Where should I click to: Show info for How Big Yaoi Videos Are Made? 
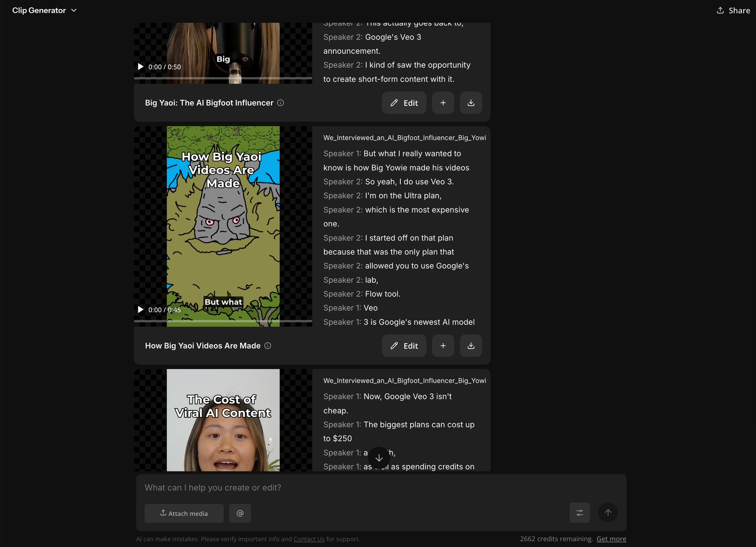268,346
